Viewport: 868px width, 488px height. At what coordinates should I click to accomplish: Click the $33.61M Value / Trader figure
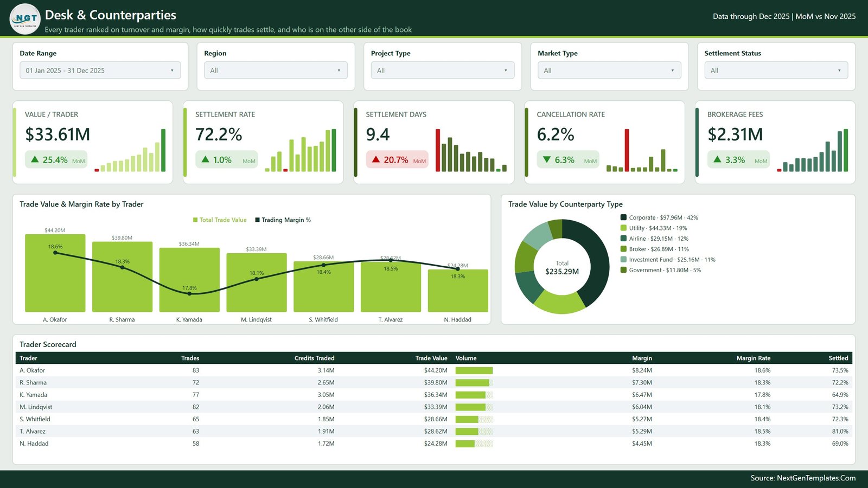(58, 134)
